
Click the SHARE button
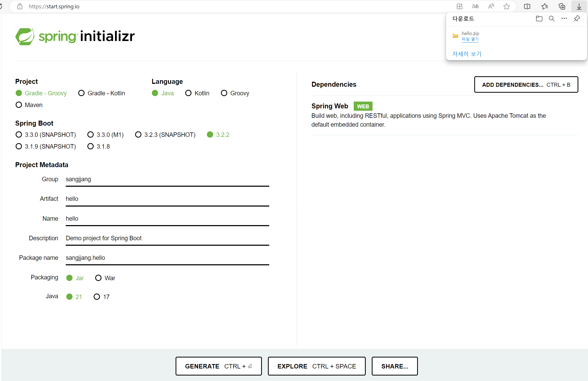pyautogui.click(x=394, y=366)
